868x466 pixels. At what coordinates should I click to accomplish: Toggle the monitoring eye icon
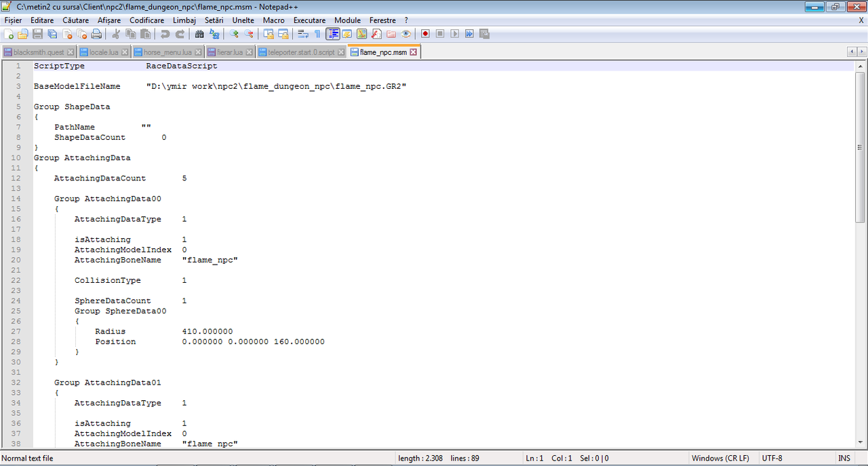coord(406,34)
